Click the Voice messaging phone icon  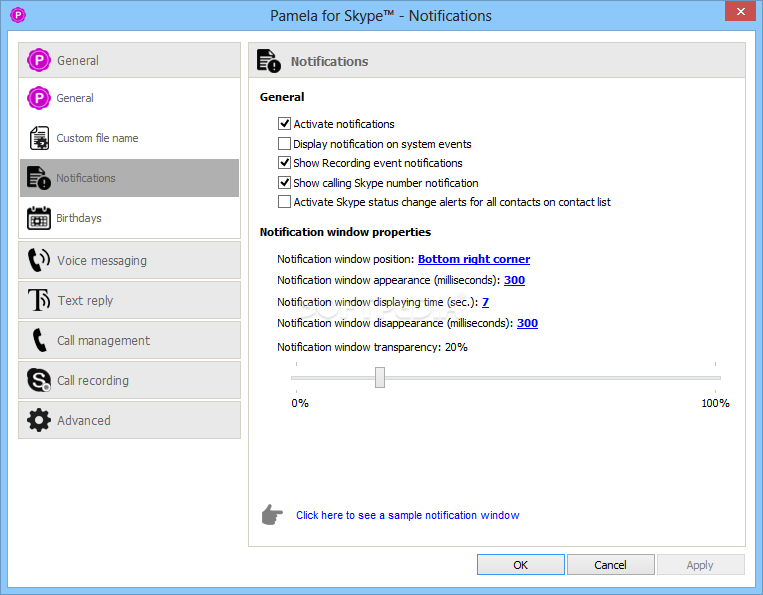coord(39,260)
